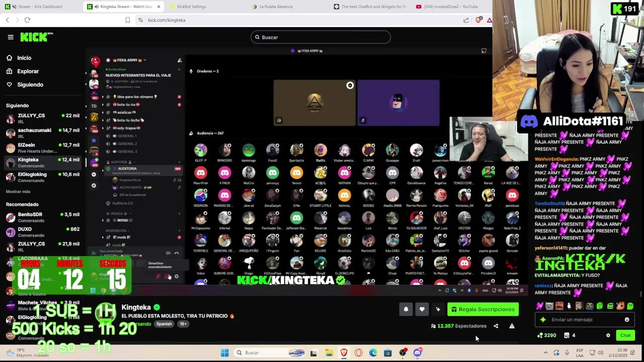This screenshot has height=362, width=644.
Task: Click the Regala Suscripciones button
Action: click(x=482, y=309)
